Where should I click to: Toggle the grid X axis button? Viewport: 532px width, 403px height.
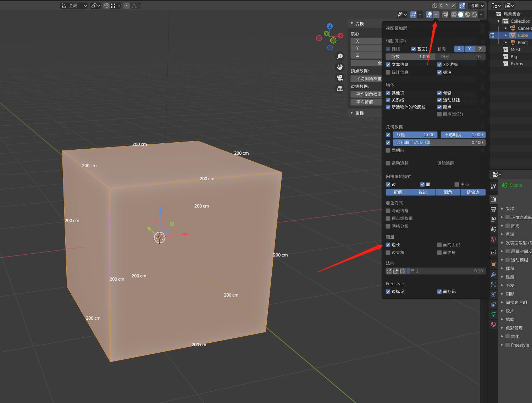coord(459,49)
